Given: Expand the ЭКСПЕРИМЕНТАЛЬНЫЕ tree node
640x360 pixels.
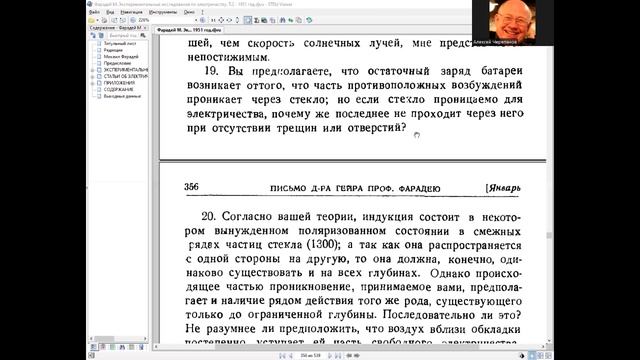Looking at the screenshot, I should (92, 70).
